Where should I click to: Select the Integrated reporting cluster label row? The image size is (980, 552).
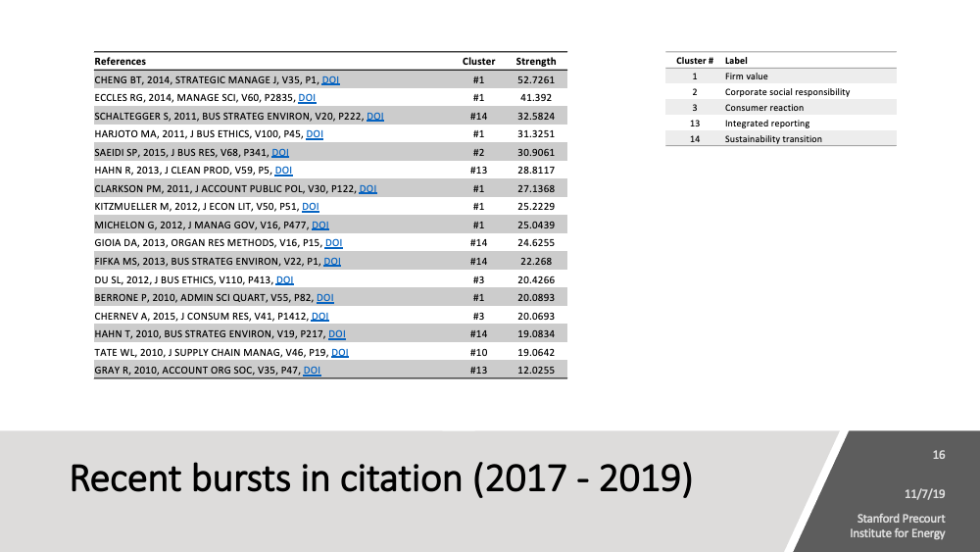tap(766, 124)
